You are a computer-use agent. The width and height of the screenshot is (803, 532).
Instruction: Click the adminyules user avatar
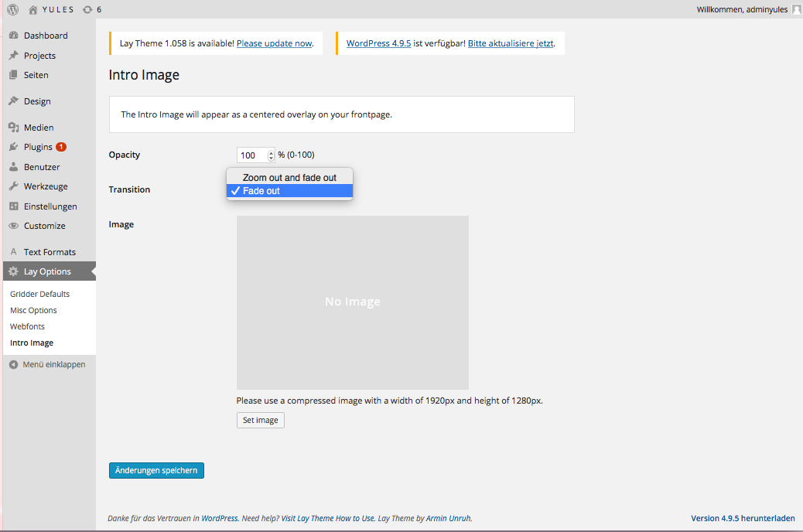tap(796, 9)
